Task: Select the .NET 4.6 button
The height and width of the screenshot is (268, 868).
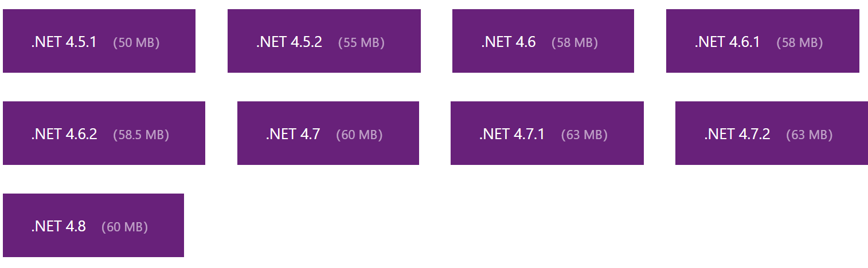Action: click(543, 41)
